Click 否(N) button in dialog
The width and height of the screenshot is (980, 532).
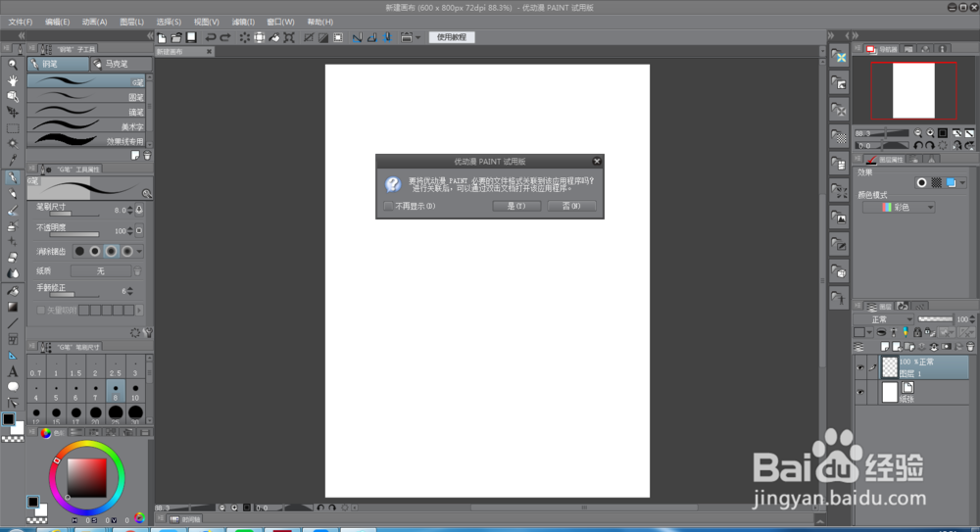click(571, 206)
